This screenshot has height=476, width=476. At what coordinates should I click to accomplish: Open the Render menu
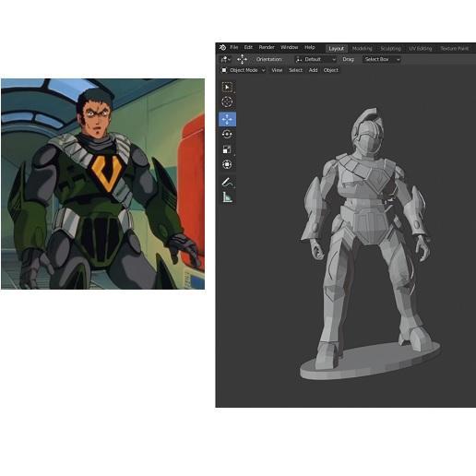(267, 47)
